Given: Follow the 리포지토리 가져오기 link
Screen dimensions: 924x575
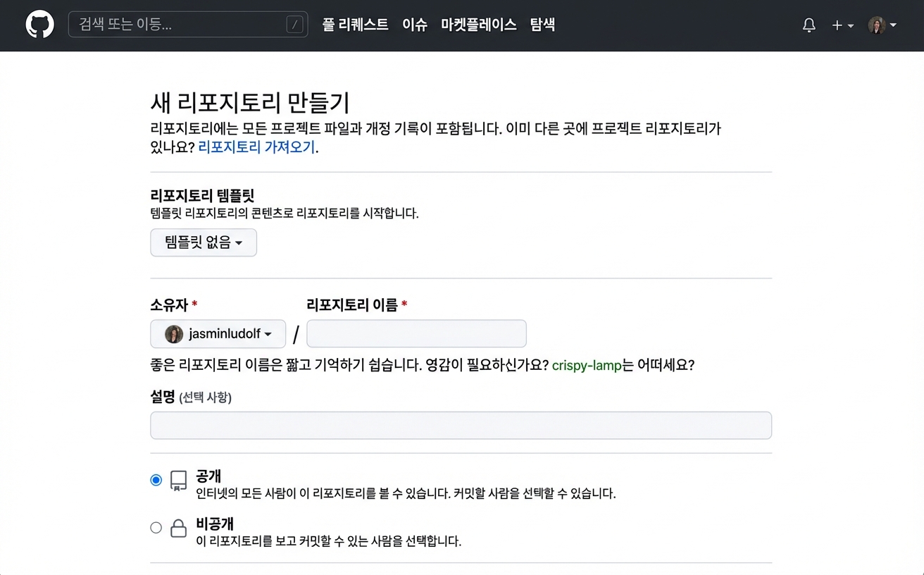Looking at the screenshot, I should [257, 147].
